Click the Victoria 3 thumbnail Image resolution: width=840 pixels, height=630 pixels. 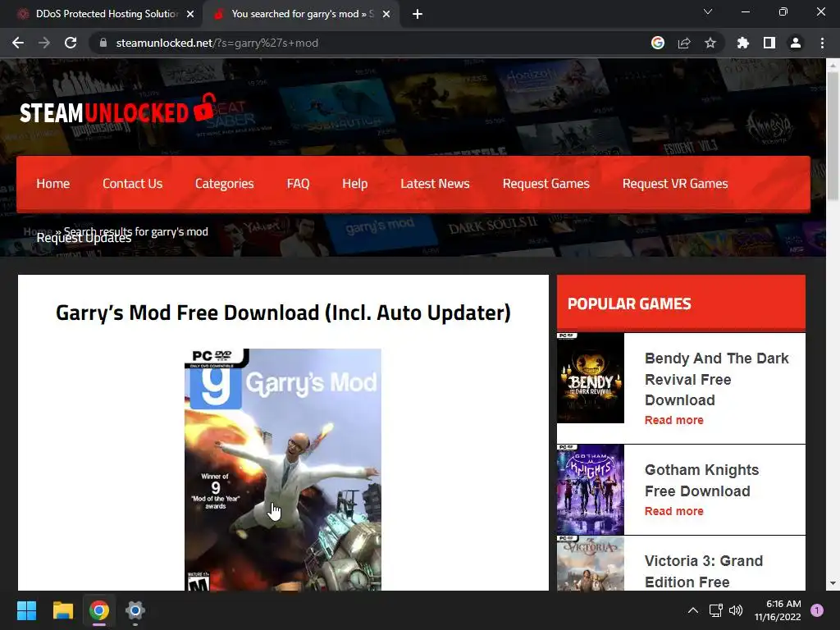[x=591, y=563]
